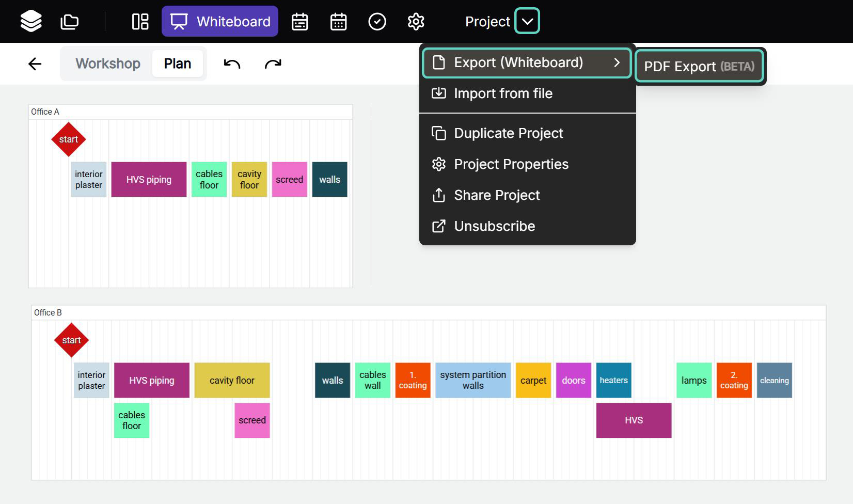
Task: Click the red start diamond in Office A
Action: tap(69, 139)
